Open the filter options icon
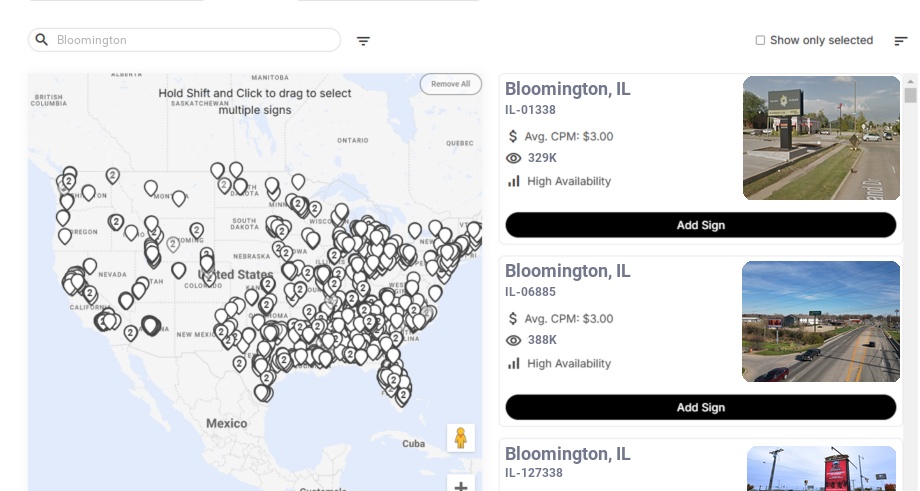This screenshot has width=920, height=491. (x=363, y=41)
